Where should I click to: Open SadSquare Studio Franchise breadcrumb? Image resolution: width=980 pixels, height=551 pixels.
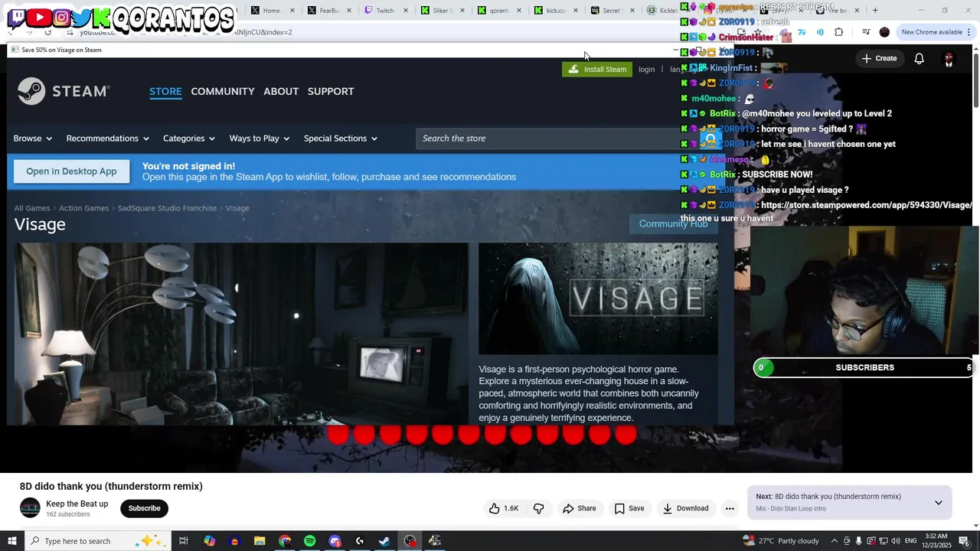(x=167, y=208)
